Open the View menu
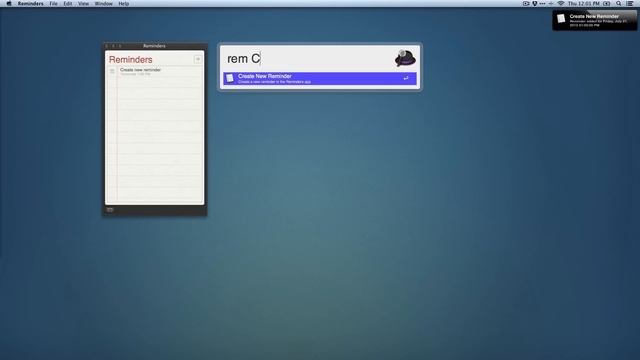Image resolution: width=640 pixels, height=360 pixels. 83,4
